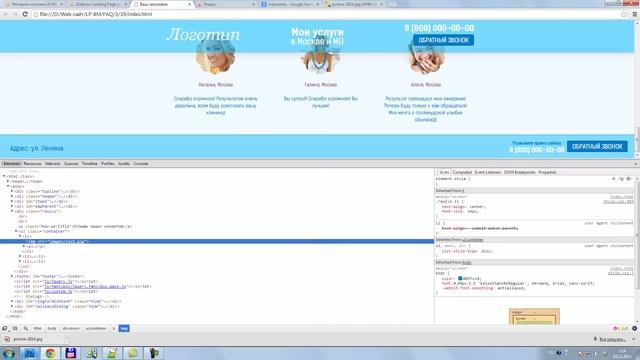Open DOM Breakpoints sidebar tab
This screenshot has height=360, width=640.
pos(520,173)
